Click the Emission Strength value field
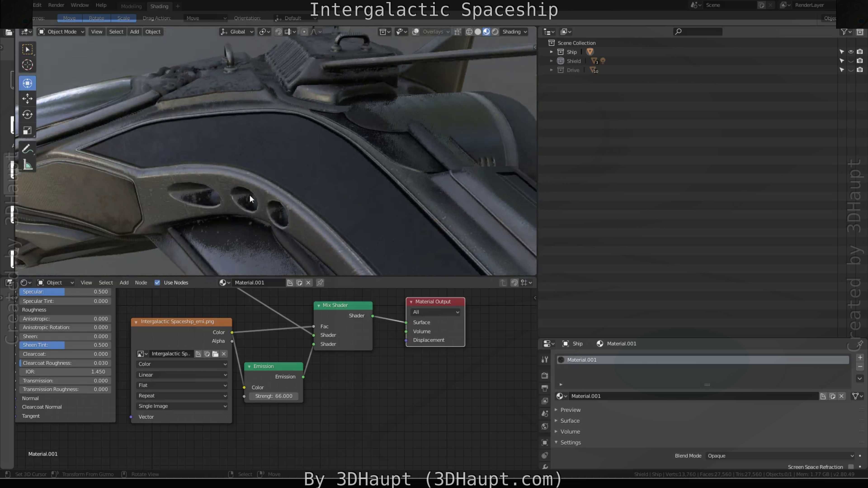868x488 pixels. click(274, 396)
